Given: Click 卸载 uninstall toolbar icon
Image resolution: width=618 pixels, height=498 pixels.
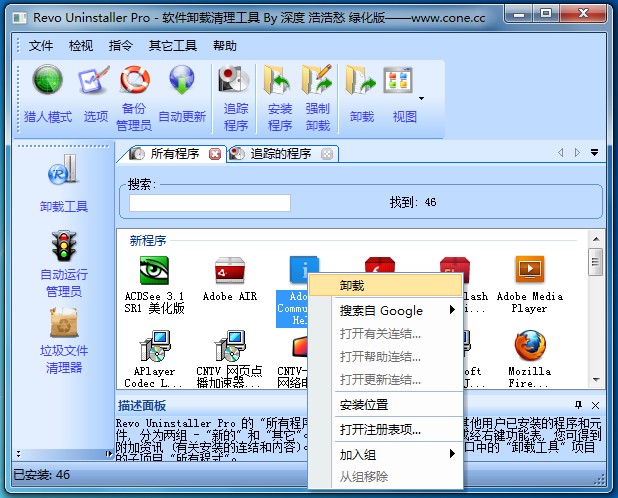Looking at the screenshot, I should coord(361,80).
